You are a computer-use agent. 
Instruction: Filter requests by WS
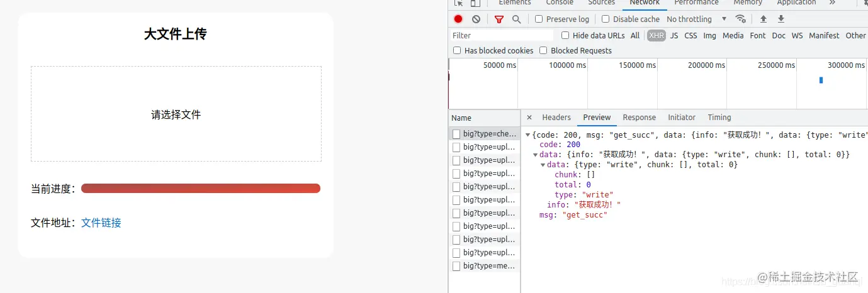tap(798, 36)
